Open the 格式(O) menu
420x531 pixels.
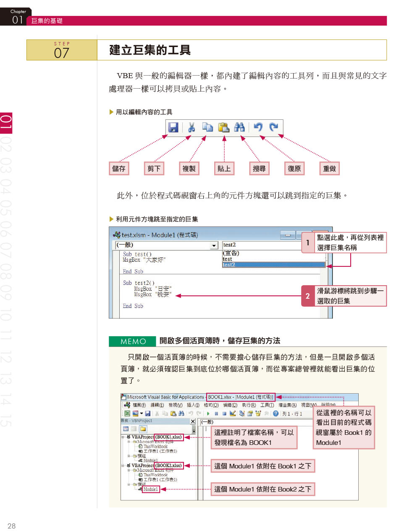pos(211,405)
